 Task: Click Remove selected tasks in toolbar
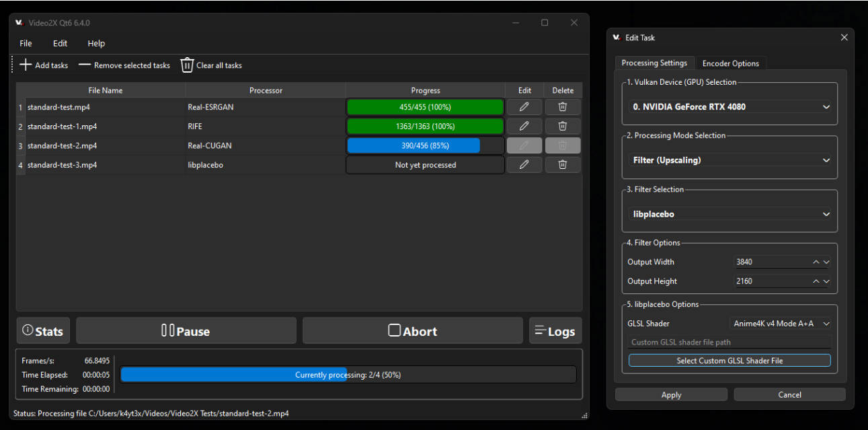(x=124, y=65)
